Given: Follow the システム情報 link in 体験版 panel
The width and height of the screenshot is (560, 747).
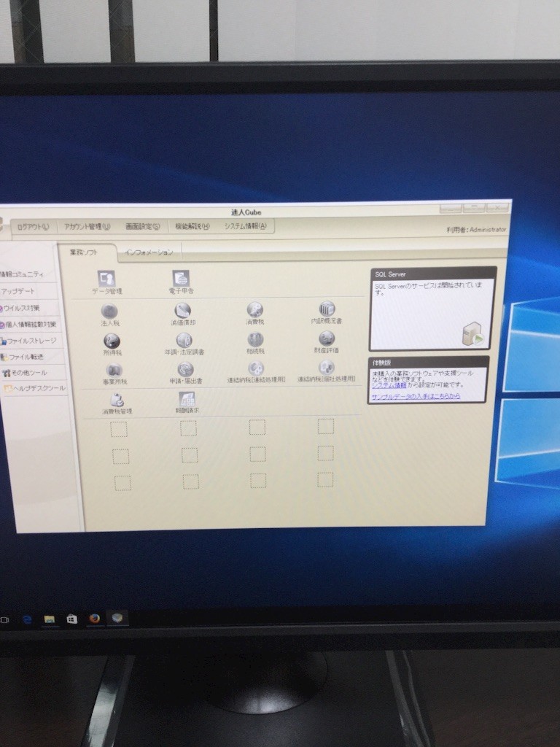Looking at the screenshot, I should (x=389, y=385).
